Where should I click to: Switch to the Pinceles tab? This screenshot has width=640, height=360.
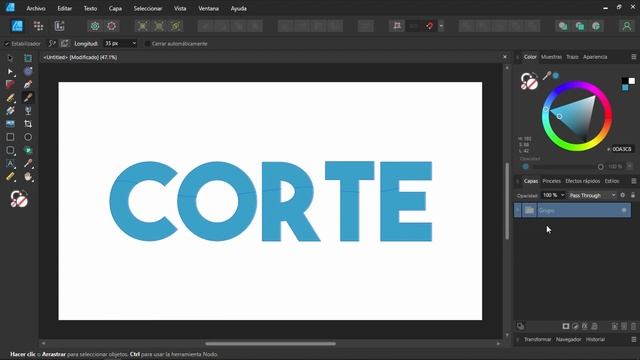[551, 181]
